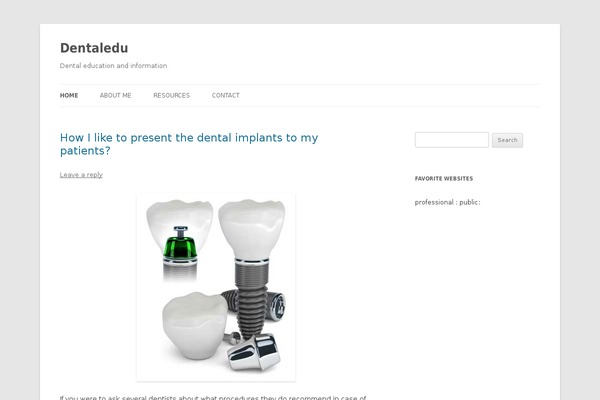Open the dental implants post image
Screen dimensions: 600x400
click(x=216, y=287)
